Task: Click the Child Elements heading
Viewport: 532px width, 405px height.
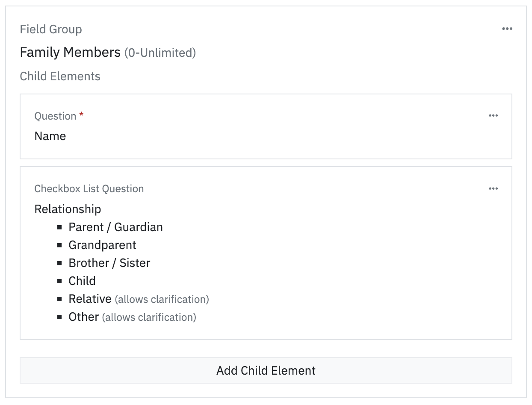Action: click(x=60, y=76)
